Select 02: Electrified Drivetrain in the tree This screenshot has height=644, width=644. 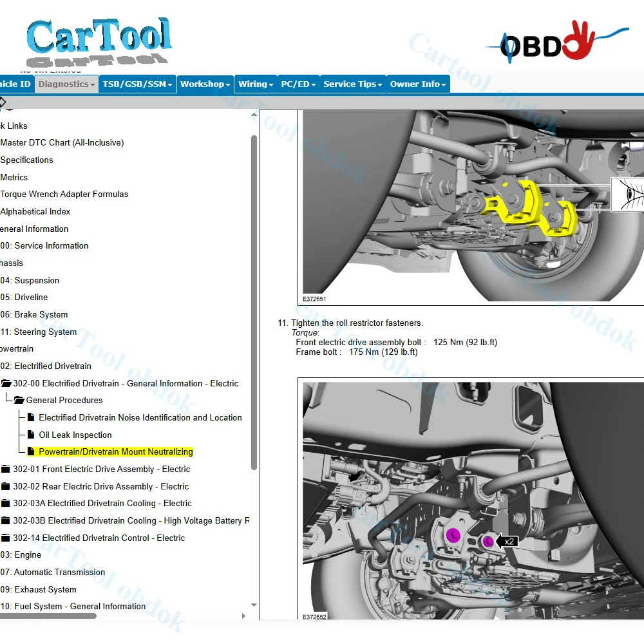[x=46, y=366]
